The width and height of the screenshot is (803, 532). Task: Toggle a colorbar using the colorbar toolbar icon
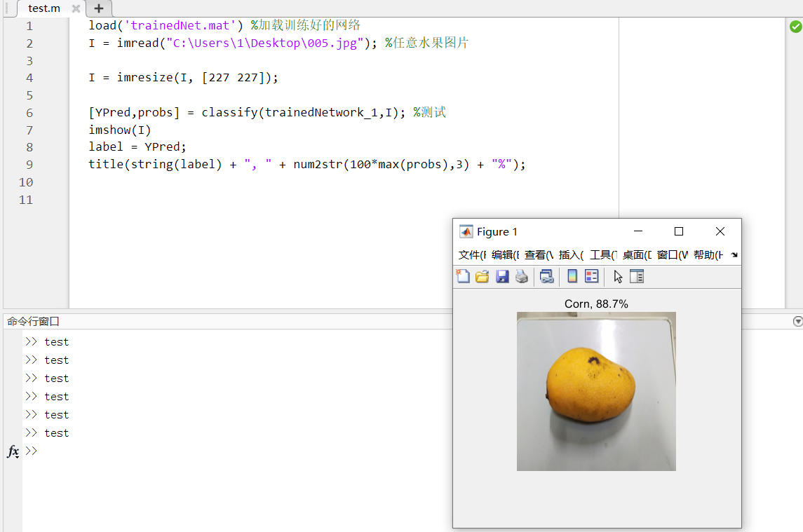[570, 276]
